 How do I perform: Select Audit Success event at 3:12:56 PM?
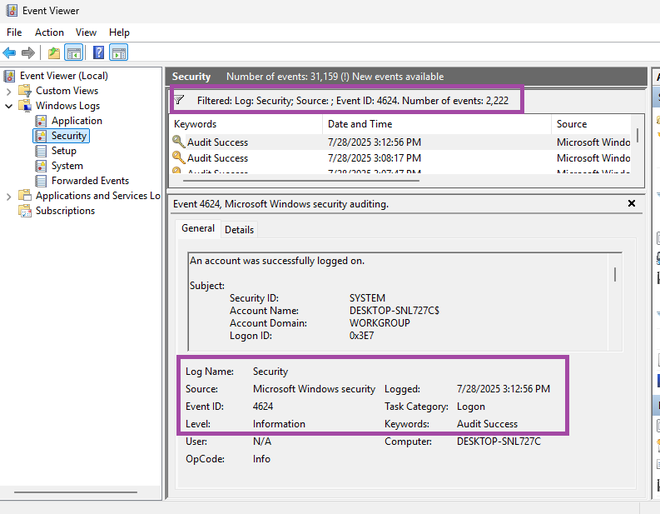[x=400, y=142]
